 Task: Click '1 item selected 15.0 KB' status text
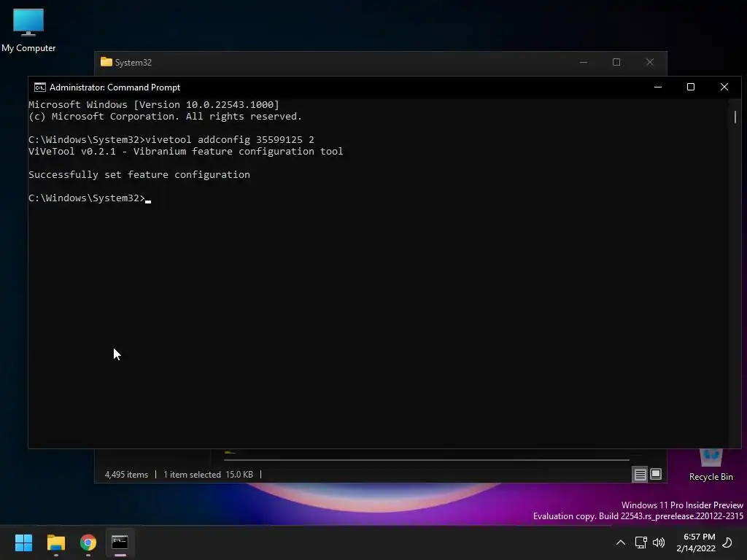[x=208, y=474]
